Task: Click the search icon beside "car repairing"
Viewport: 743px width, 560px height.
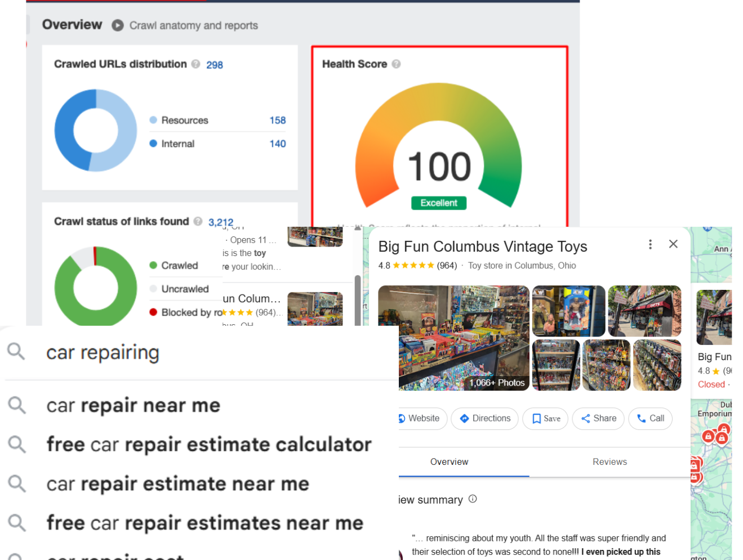Action: point(16,352)
